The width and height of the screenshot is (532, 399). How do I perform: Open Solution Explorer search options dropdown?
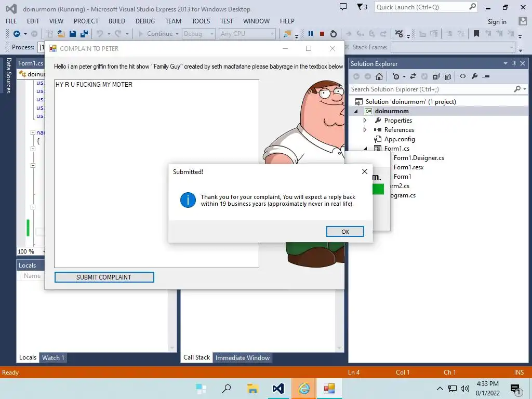[x=525, y=89]
